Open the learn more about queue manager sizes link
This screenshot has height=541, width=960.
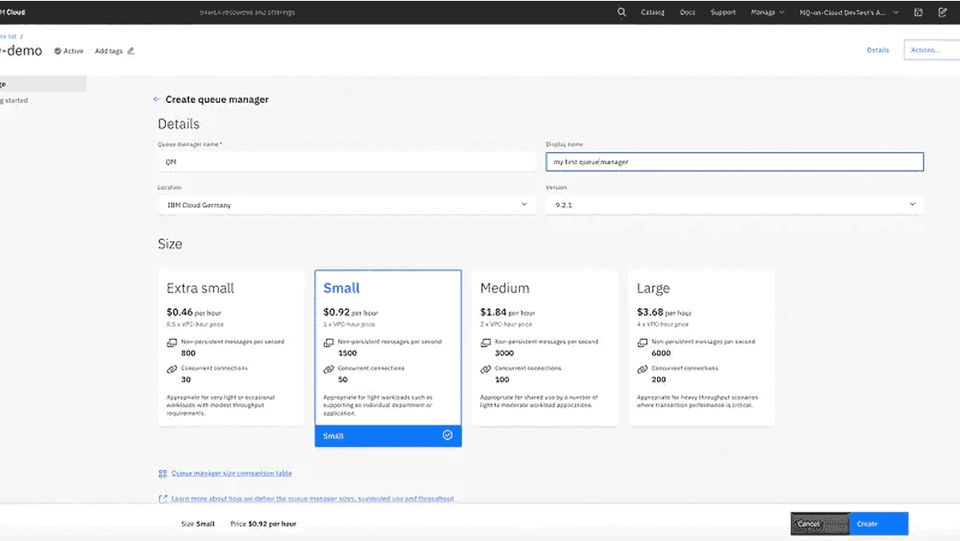[x=312, y=499]
